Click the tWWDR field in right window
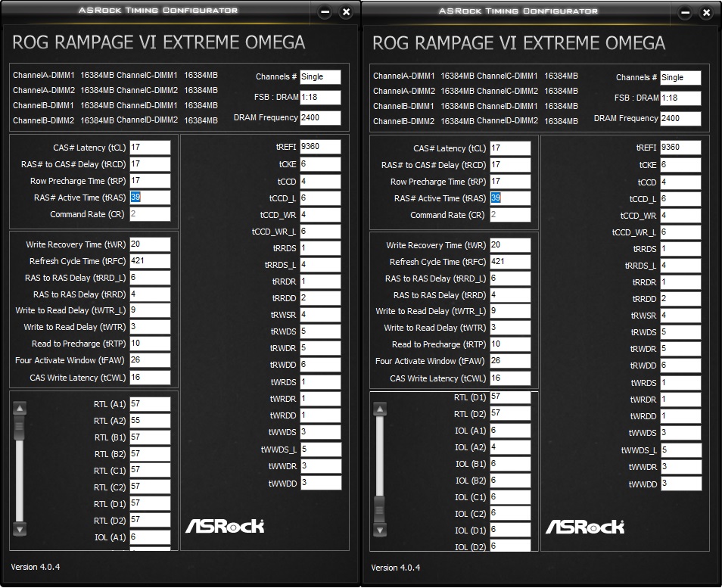Image resolution: width=722 pixels, height=588 pixels. point(681,466)
